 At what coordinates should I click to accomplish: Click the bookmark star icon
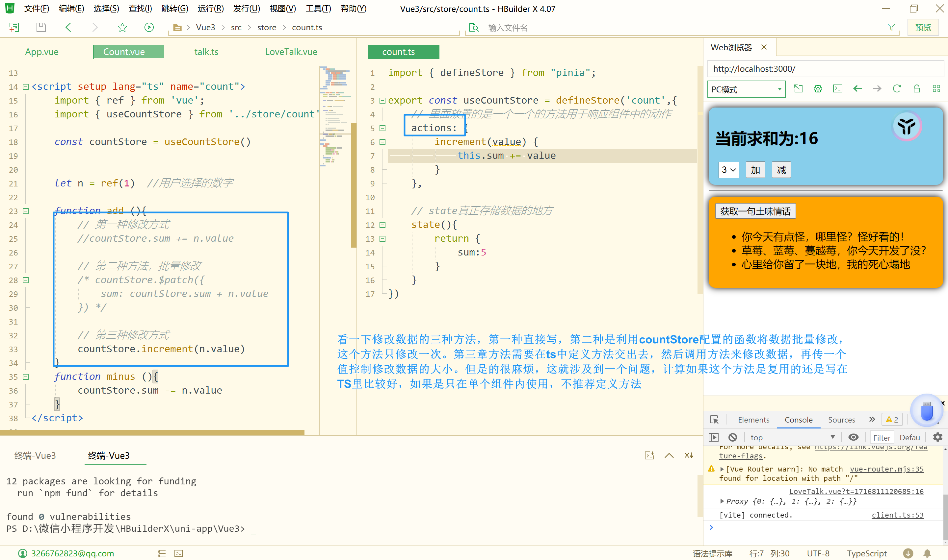pos(122,27)
